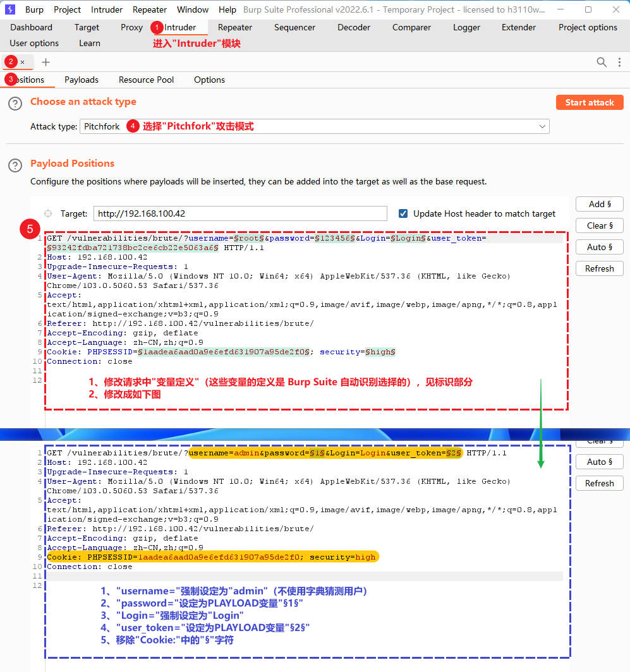The width and height of the screenshot is (630, 672).
Task: Switch to the Proxy tab
Action: coord(131,27)
